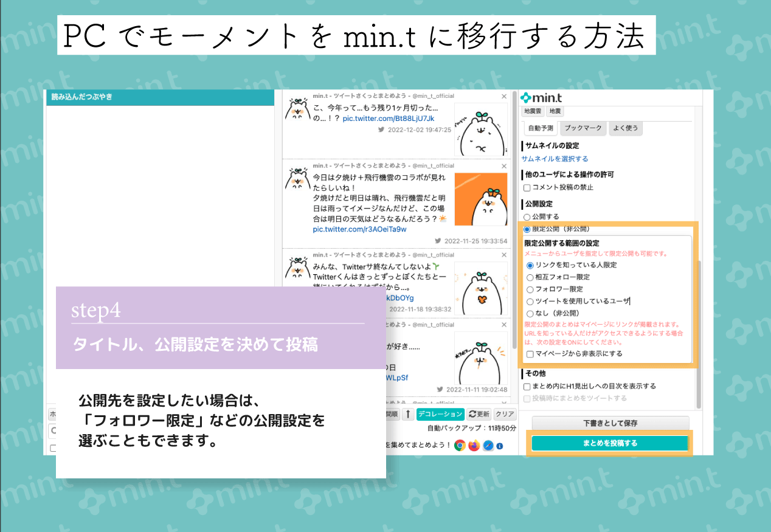Screen dimensions: 771x532
Task: Click the Safari browser icon
Action: click(x=488, y=446)
